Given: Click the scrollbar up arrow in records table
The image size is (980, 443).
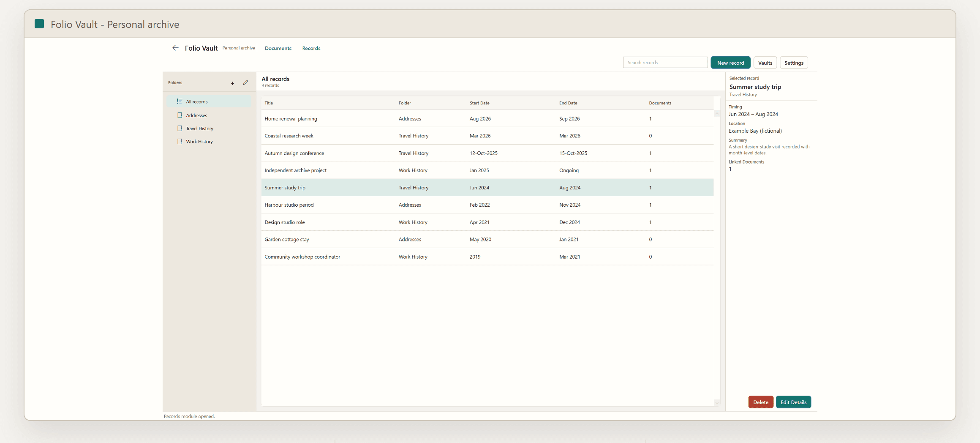Looking at the screenshot, I should click(717, 113).
